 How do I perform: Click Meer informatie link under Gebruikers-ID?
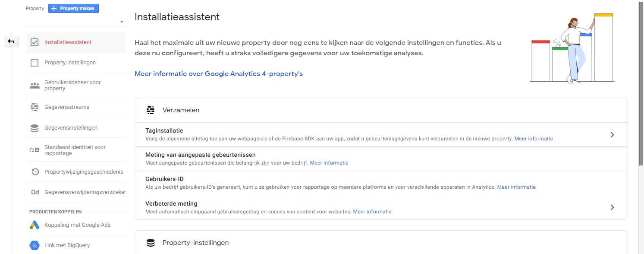[x=516, y=187]
